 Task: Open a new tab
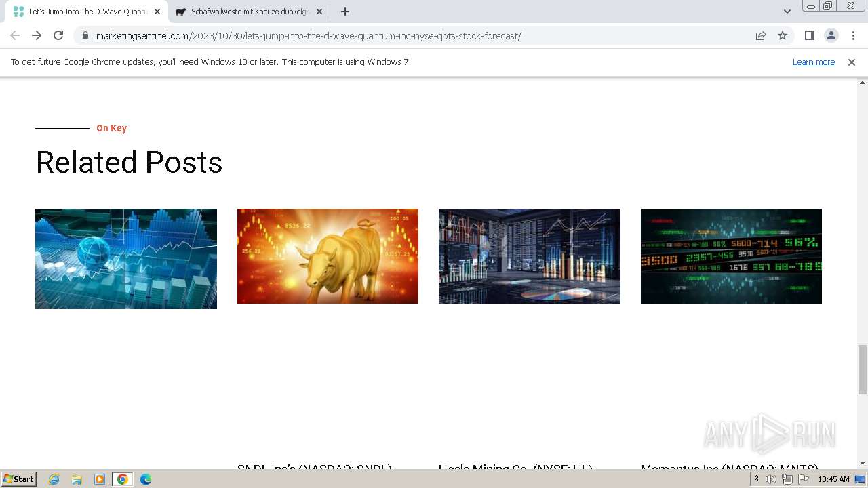(345, 12)
